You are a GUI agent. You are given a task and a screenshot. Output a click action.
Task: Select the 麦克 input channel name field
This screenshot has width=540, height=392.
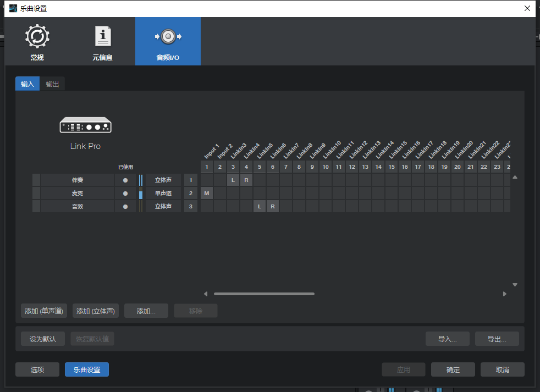(77, 193)
